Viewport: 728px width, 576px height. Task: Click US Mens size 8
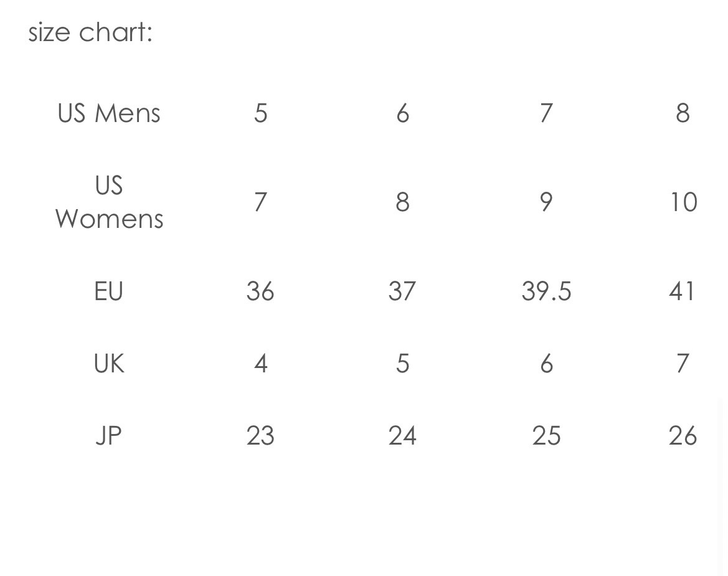click(x=683, y=113)
